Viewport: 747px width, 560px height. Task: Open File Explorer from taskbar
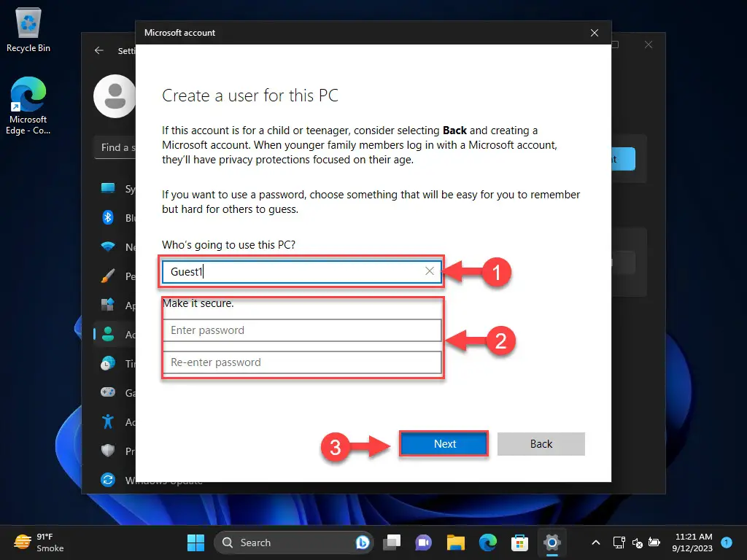[455, 542]
